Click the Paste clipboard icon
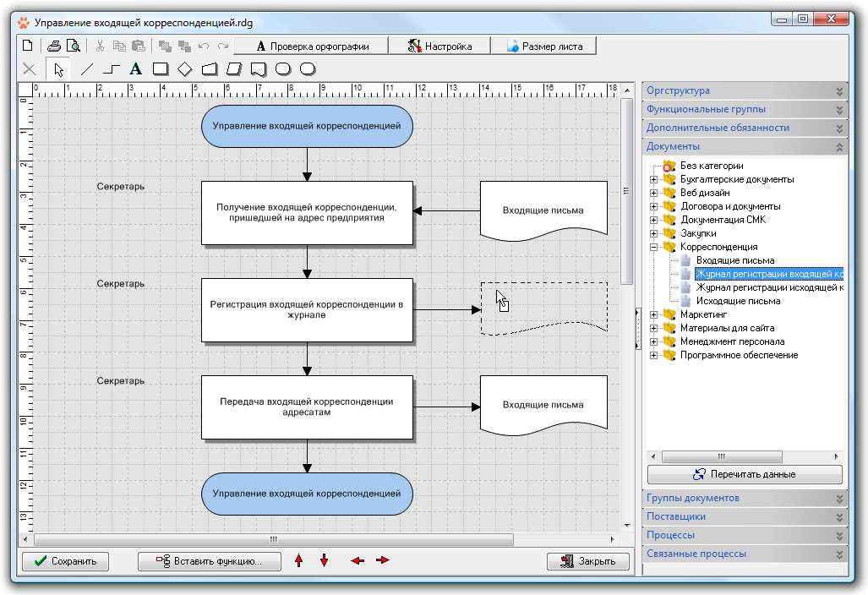This screenshot has width=868, height=595. tap(139, 46)
